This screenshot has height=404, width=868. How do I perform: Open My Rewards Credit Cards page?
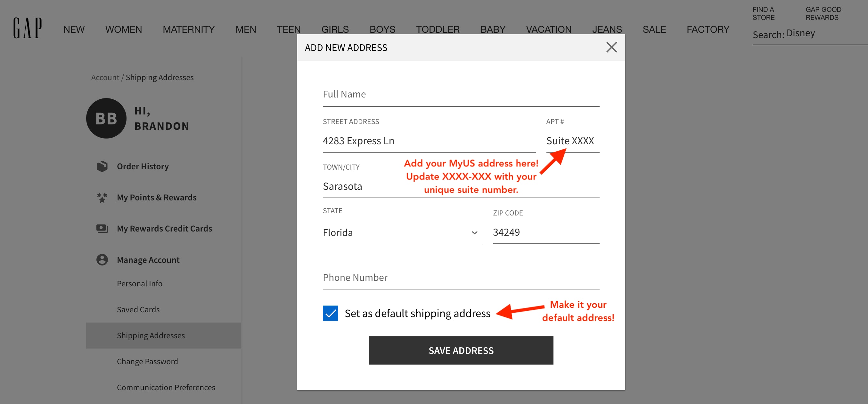(x=164, y=228)
